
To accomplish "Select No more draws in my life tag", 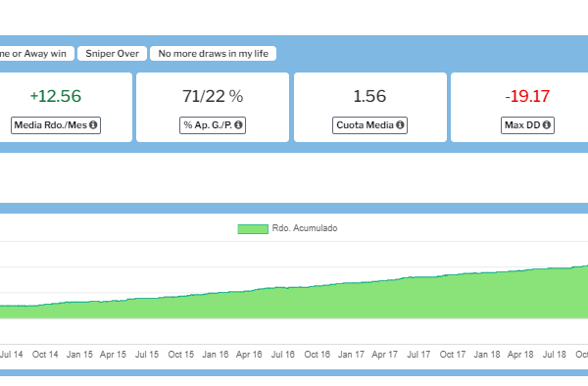I will click(x=213, y=53).
